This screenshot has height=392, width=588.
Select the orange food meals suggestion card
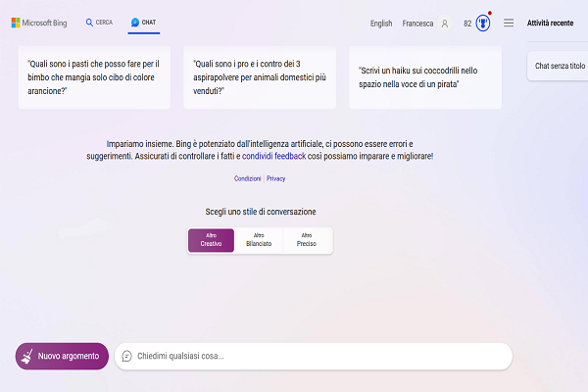(94, 76)
